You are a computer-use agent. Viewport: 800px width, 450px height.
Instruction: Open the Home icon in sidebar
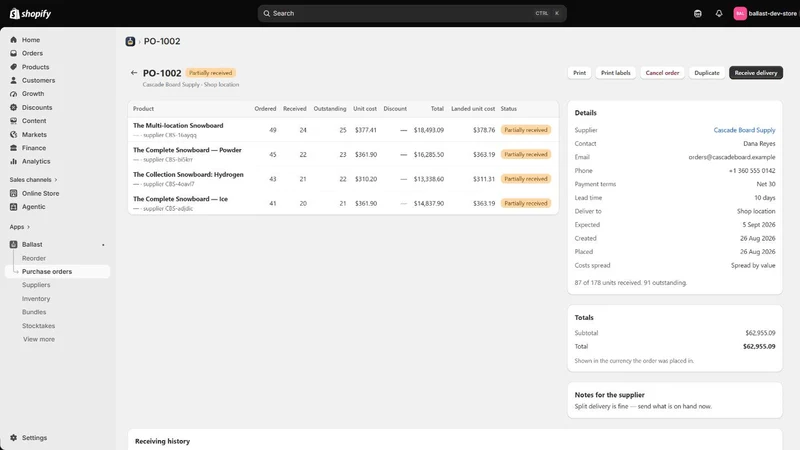(x=13, y=40)
